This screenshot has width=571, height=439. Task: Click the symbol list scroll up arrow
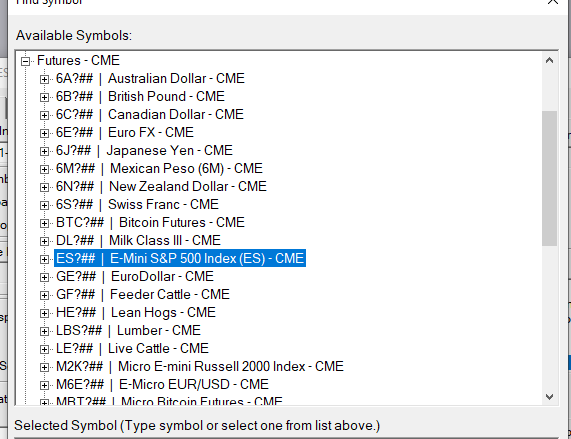550,60
